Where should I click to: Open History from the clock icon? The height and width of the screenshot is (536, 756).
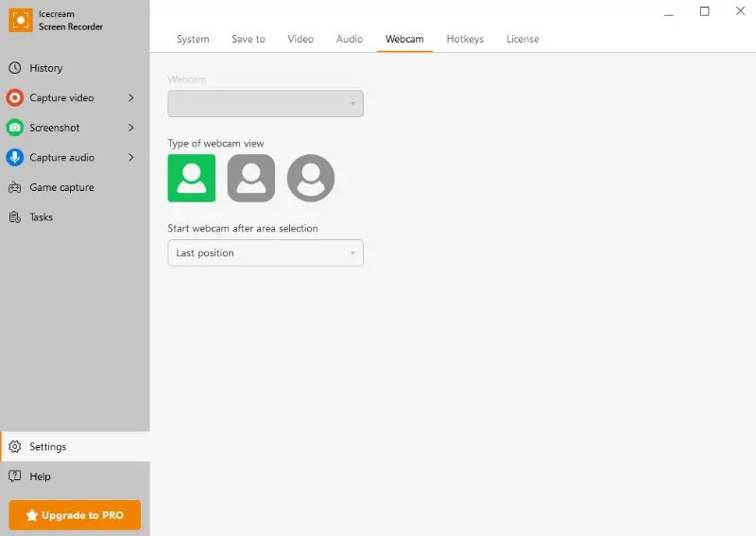coord(15,68)
